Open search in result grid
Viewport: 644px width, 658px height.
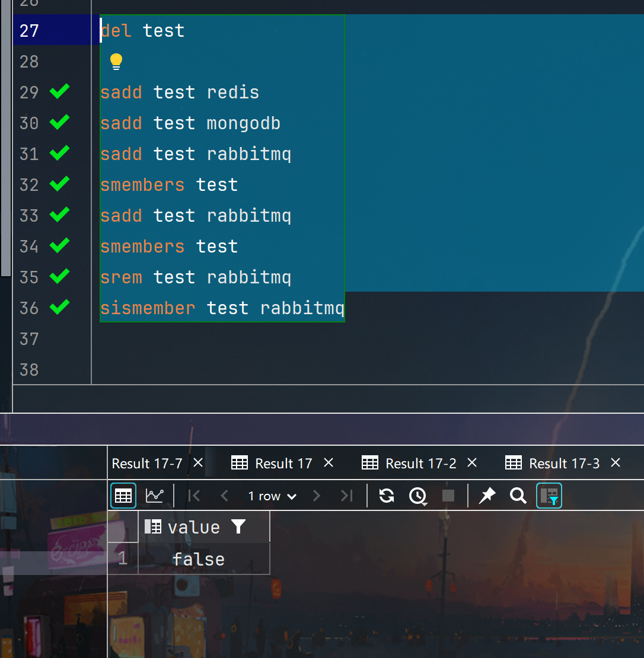coord(518,496)
